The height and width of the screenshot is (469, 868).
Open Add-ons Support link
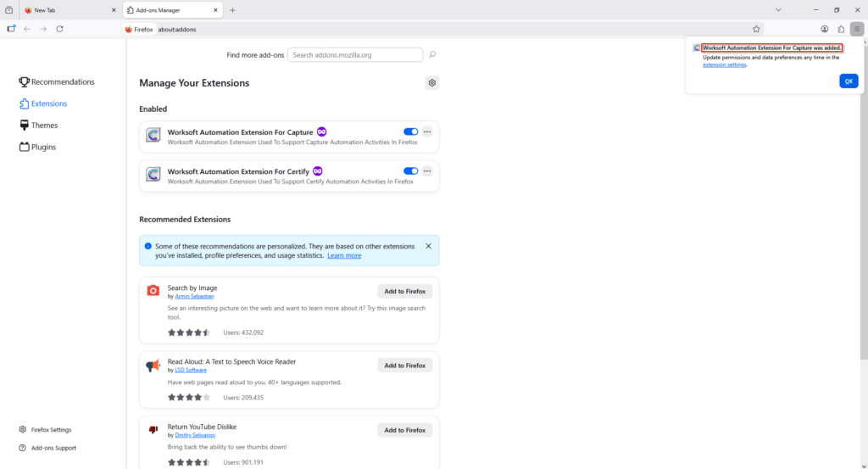pos(47,448)
